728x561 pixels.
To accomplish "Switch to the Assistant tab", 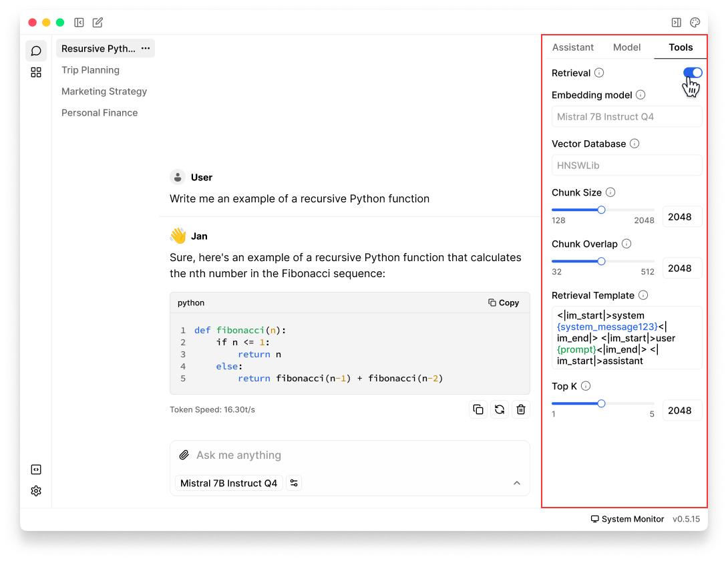I will click(572, 47).
